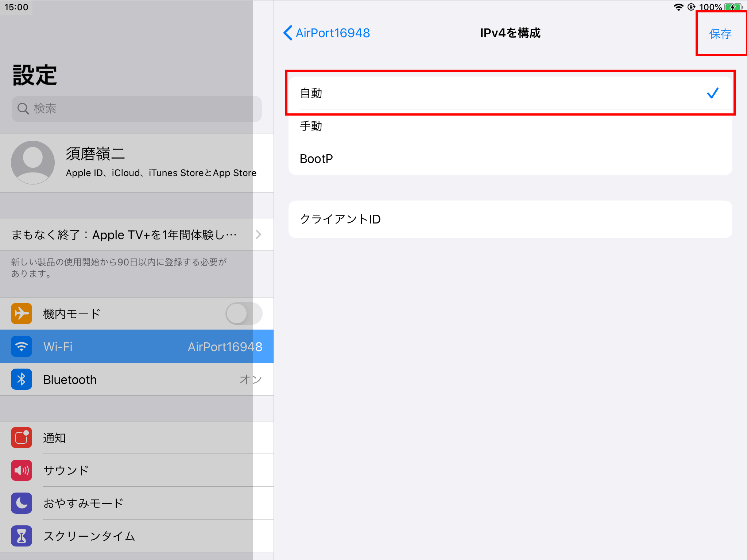Image resolution: width=747 pixels, height=560 pixels.
Task: Tap the profile avatar picture
Action: point(33,163)
